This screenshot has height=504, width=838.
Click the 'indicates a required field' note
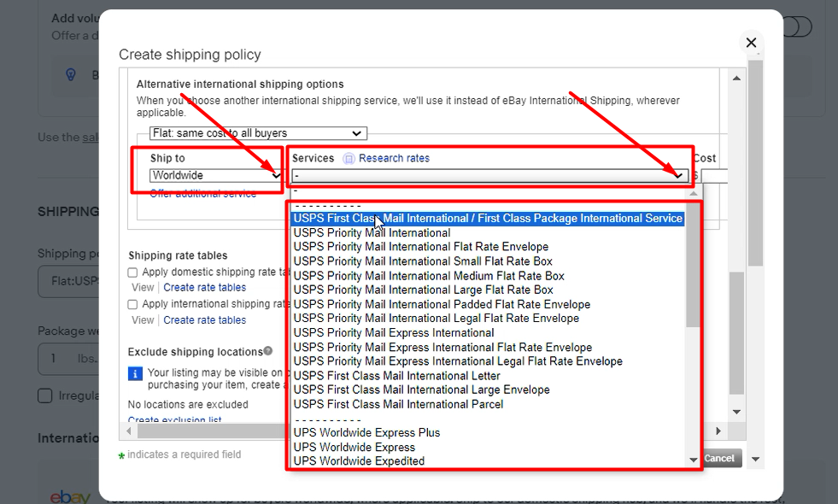click(184, 454)
